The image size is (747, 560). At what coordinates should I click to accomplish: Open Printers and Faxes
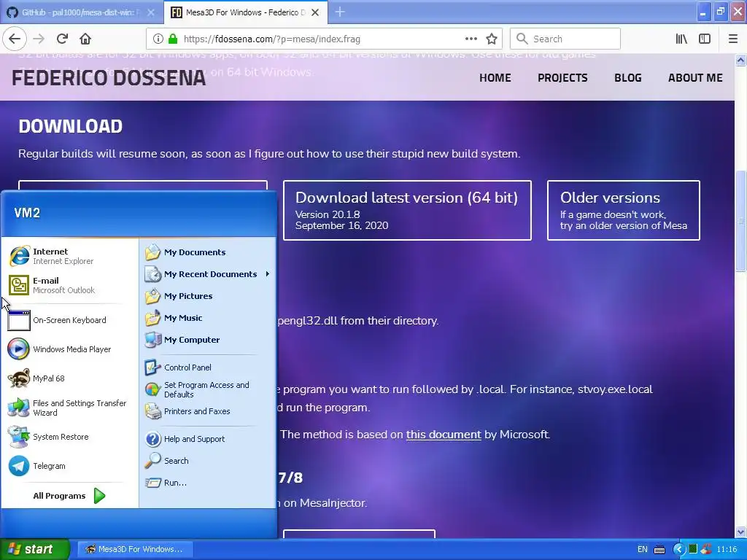[x=207, y=411]
